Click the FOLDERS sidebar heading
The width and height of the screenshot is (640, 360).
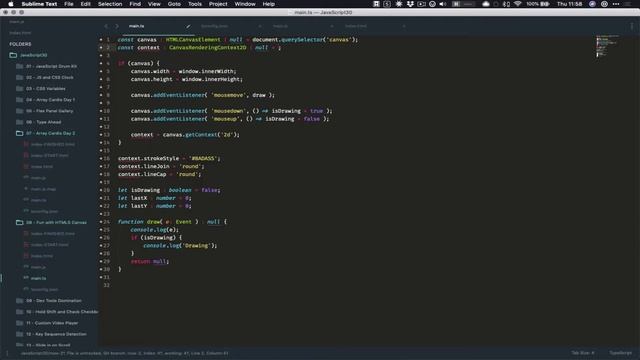click(20, 44)
